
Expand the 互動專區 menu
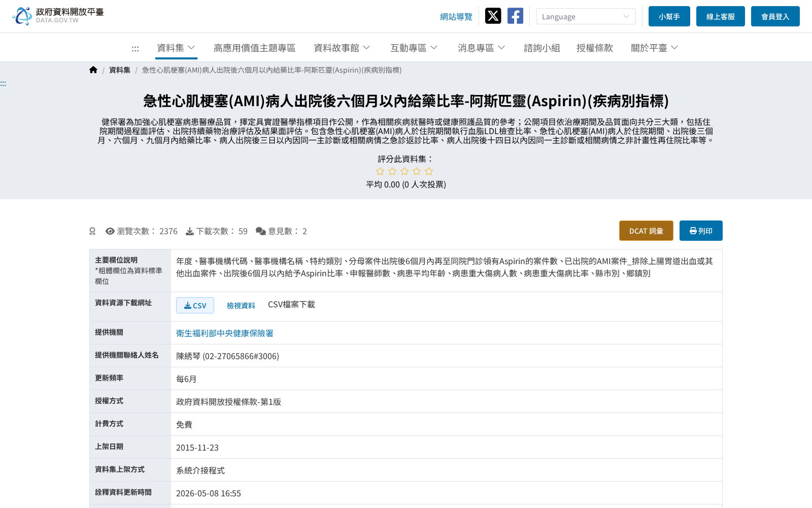tap(414, 48)
